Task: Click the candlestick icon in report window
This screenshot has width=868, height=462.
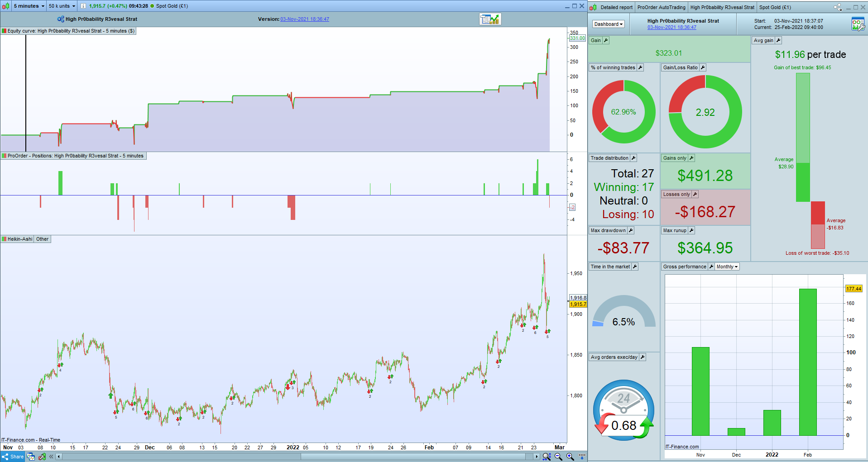Action: (593, 7)
